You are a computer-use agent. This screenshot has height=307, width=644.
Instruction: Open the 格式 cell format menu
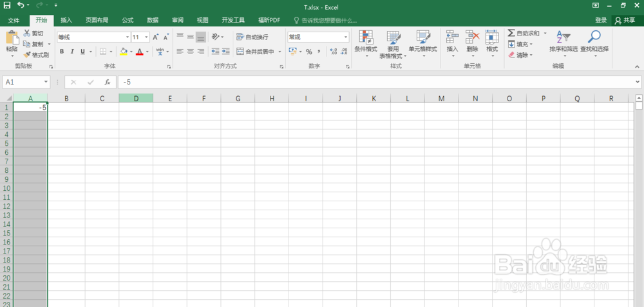(x=492, y=44)
